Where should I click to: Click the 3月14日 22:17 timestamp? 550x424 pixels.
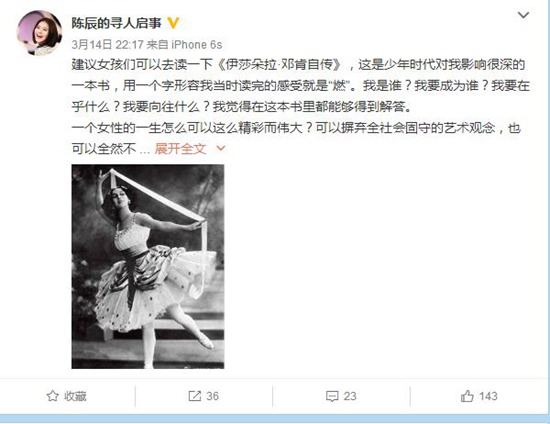point(108,45)
